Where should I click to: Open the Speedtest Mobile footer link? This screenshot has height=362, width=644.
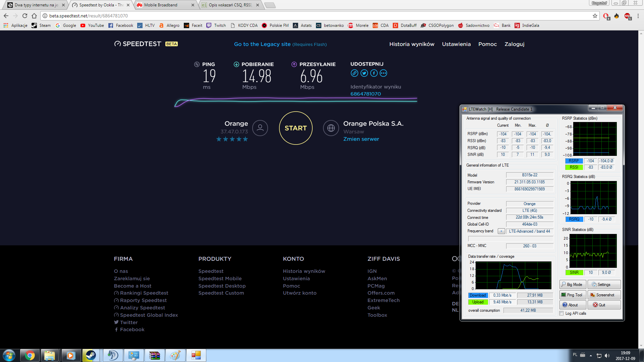tap(220, 279)
